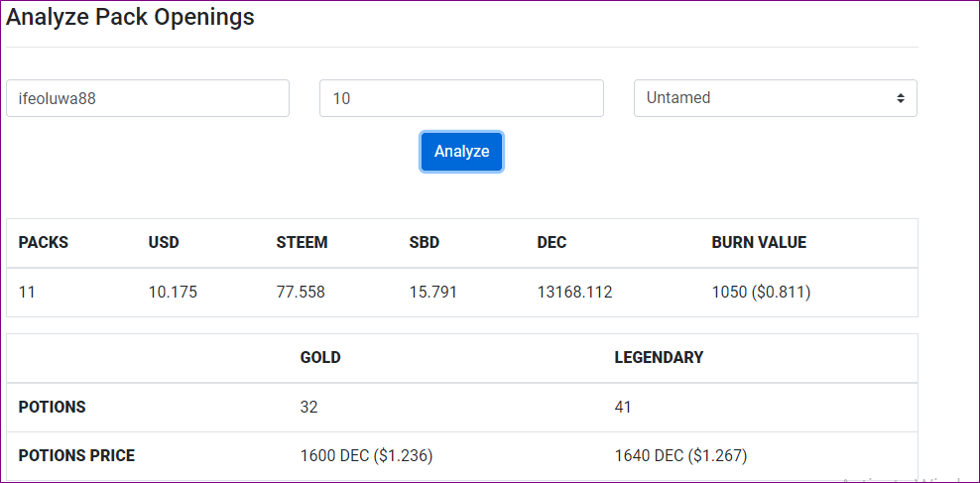This screenshot has width=980, height=483.
Task: Click the legendary potions count 41
Action: pyautogui.click(x=623, y=407)
